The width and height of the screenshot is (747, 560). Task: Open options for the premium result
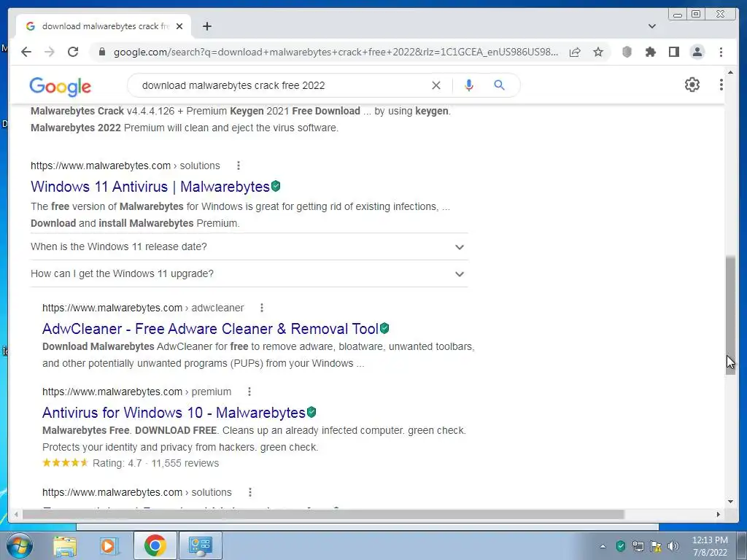coord(249,392)
